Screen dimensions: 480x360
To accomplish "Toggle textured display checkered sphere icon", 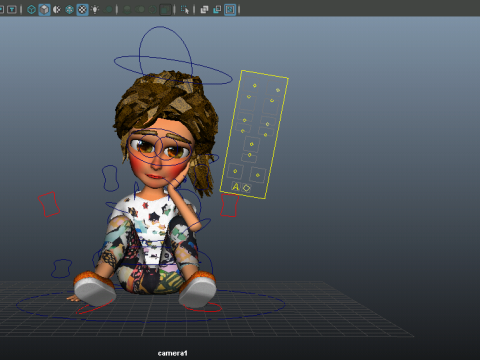I will [82, 9].
